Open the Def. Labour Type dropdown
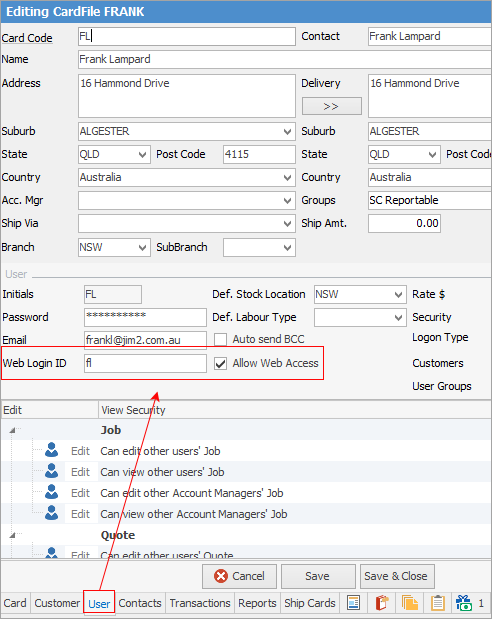 [x=398, y=317]
